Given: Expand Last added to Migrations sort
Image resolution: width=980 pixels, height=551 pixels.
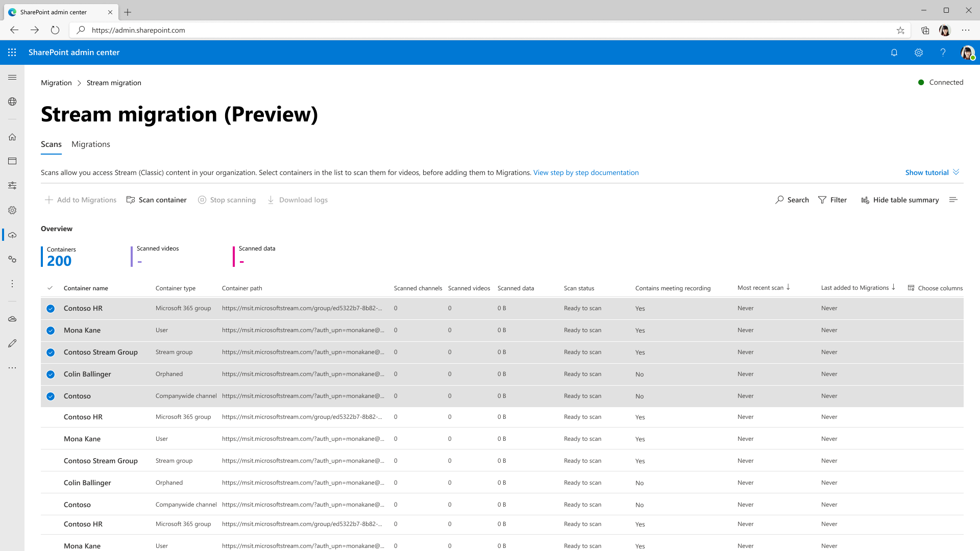Looking at the screenshot, I should [895, 287].
